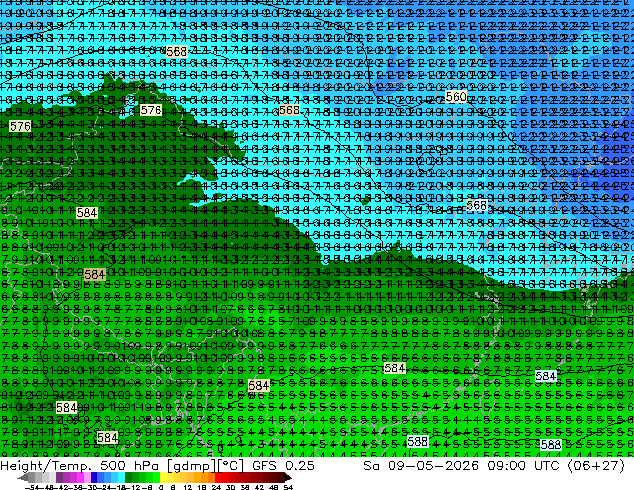Click the 560 contour label
This screenshot has height=490, width=634.
(x=456, y=97)
